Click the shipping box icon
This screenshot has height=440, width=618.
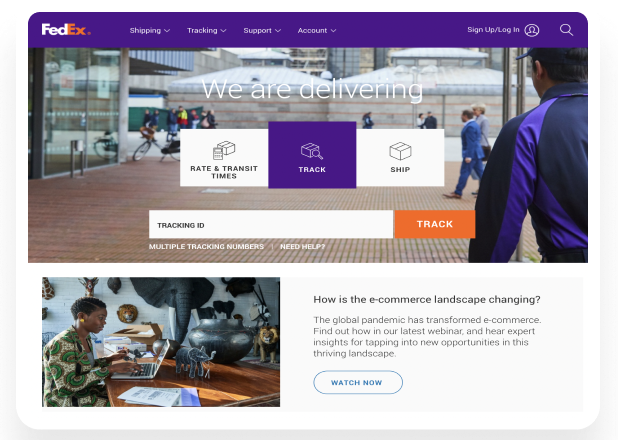pos(400,151)
